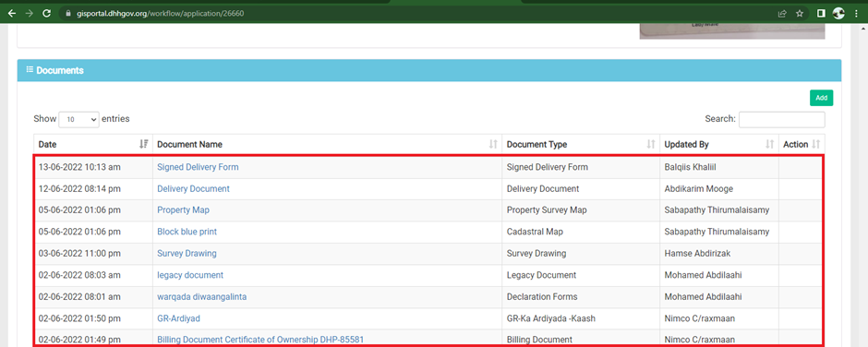Click the Updated By column header
This screenshot has width=868, height=347.
click(719, 145)
